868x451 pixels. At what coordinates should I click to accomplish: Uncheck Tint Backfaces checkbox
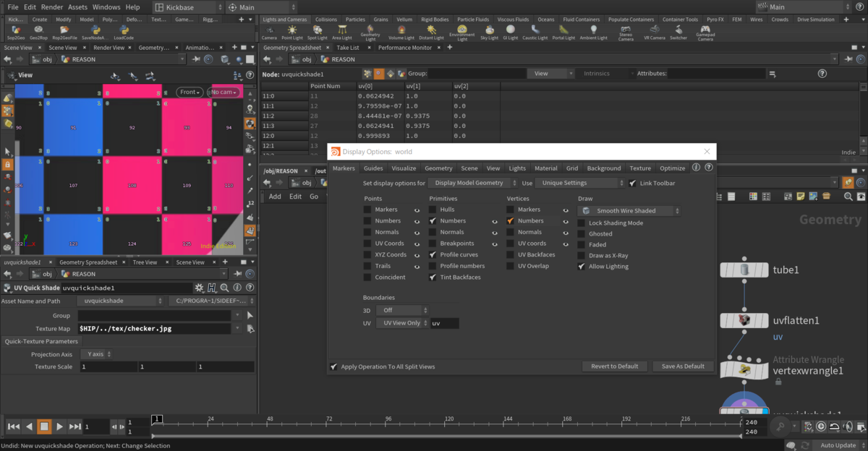[433, 277]
